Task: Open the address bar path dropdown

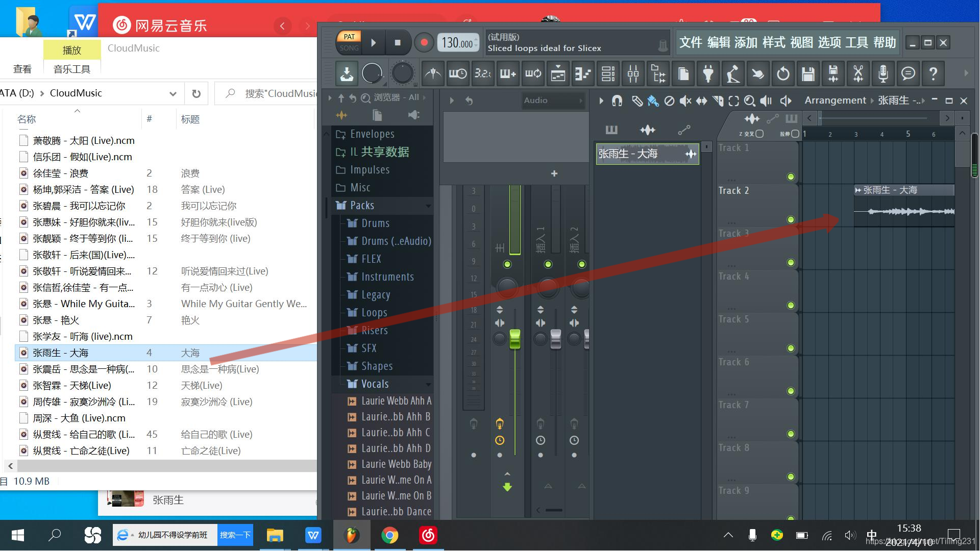Action: [173, 94]
